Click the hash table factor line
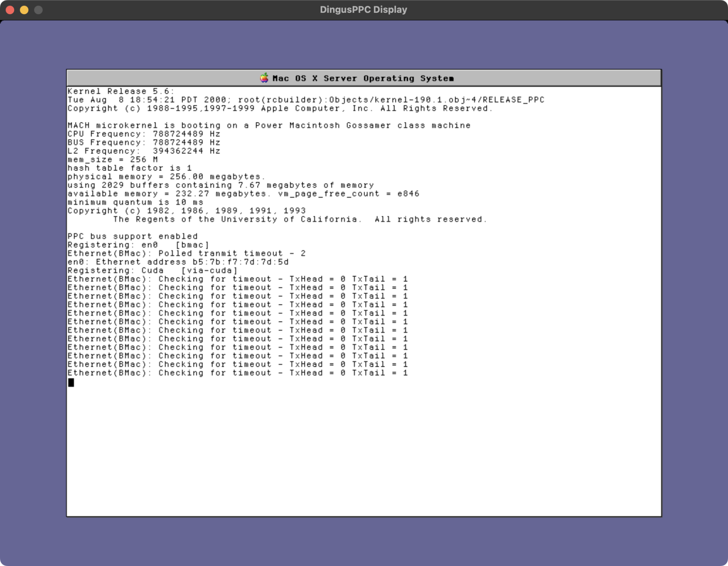The image size is (728, 566). point(129,168)
